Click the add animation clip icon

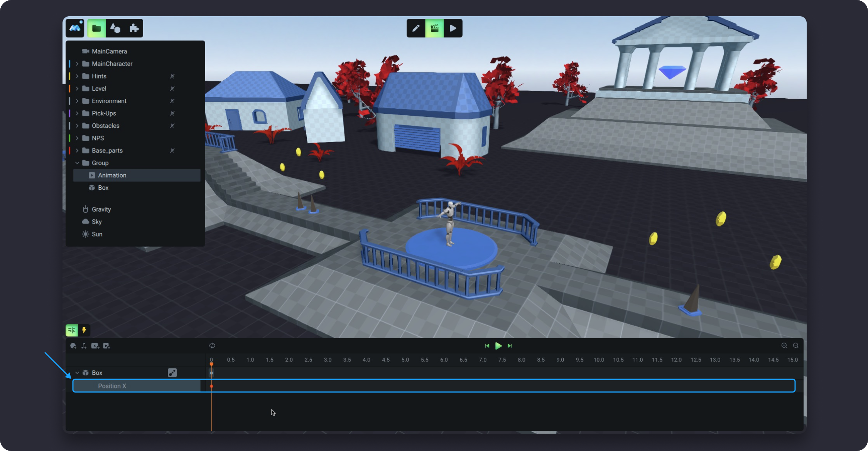click(x=106, y=346)
